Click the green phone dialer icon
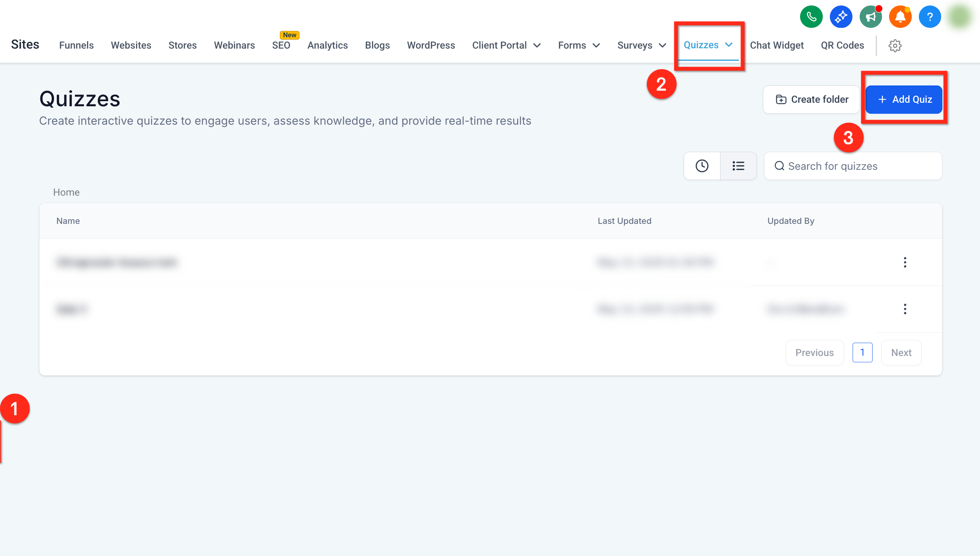The width and height of the screenshot is (980, 556). 811,17
